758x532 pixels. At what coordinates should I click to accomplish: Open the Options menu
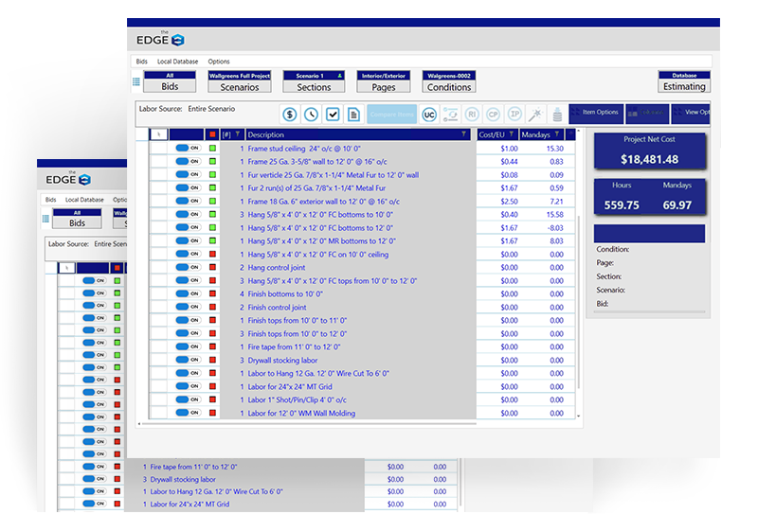(x=219, y=62)
